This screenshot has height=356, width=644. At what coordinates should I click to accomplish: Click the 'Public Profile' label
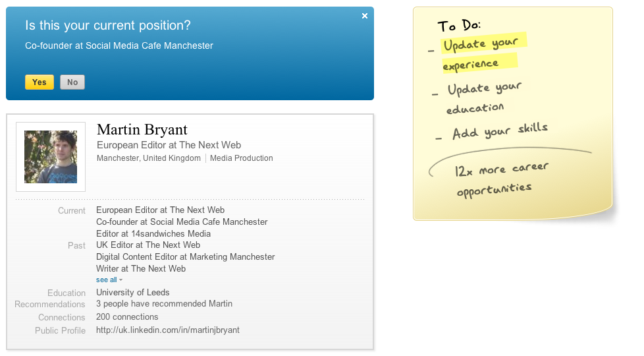click(60, 331)
